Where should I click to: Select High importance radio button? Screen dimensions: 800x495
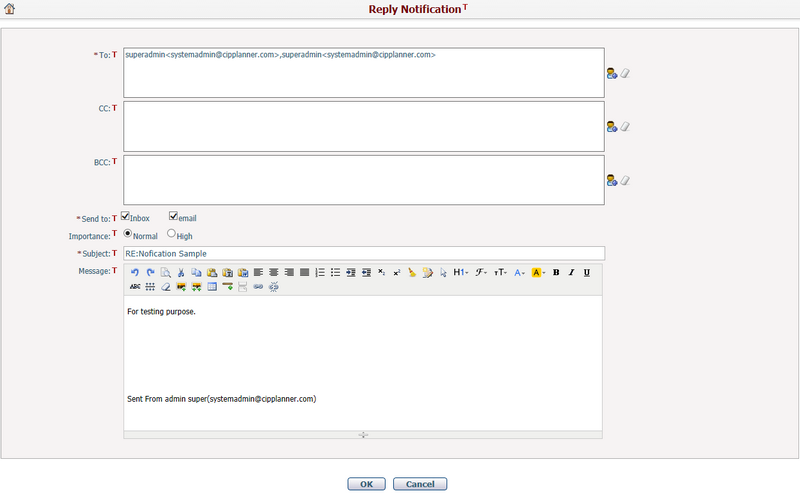[x=171, y=234]
